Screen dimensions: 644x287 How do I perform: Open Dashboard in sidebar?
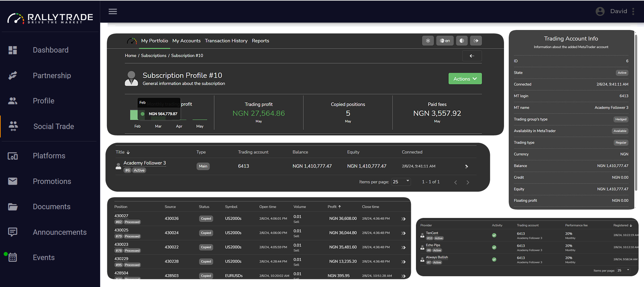[x=50, y=50]
